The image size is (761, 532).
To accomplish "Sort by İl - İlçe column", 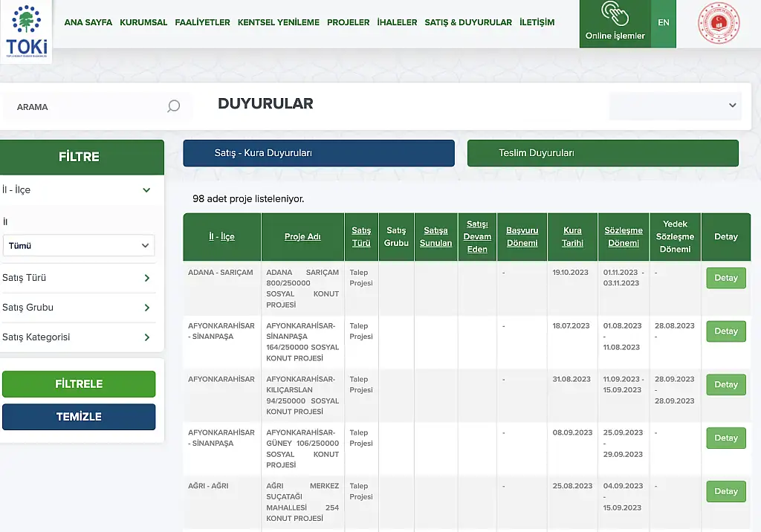I will coord(221,236).
